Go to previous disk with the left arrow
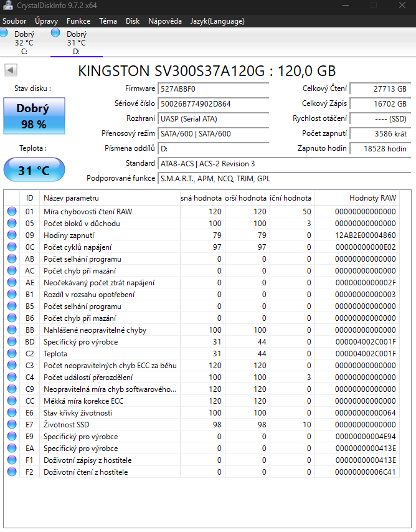This screenshot has width=416, height=532. (11, 70)
